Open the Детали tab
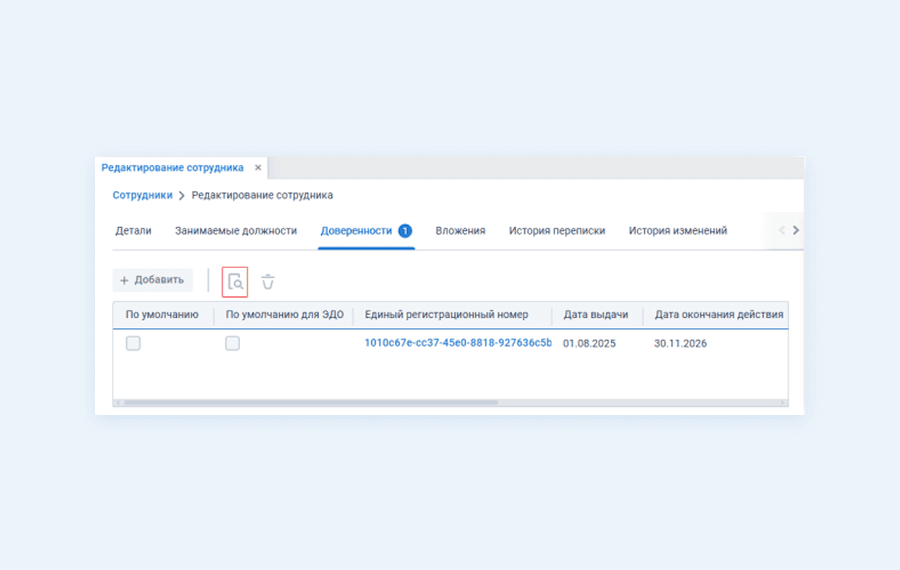Viewport: 900px width, 570px height. coord(133,231)
